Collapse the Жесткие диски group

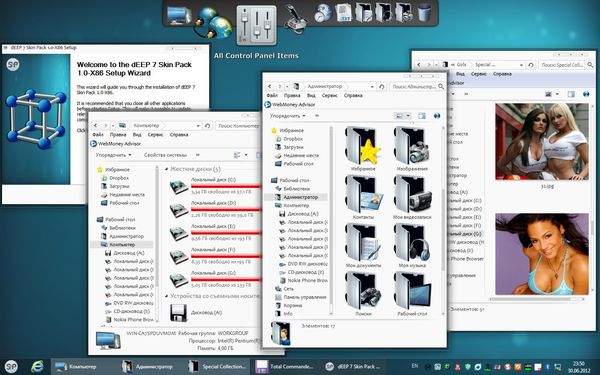coord(166,169)
